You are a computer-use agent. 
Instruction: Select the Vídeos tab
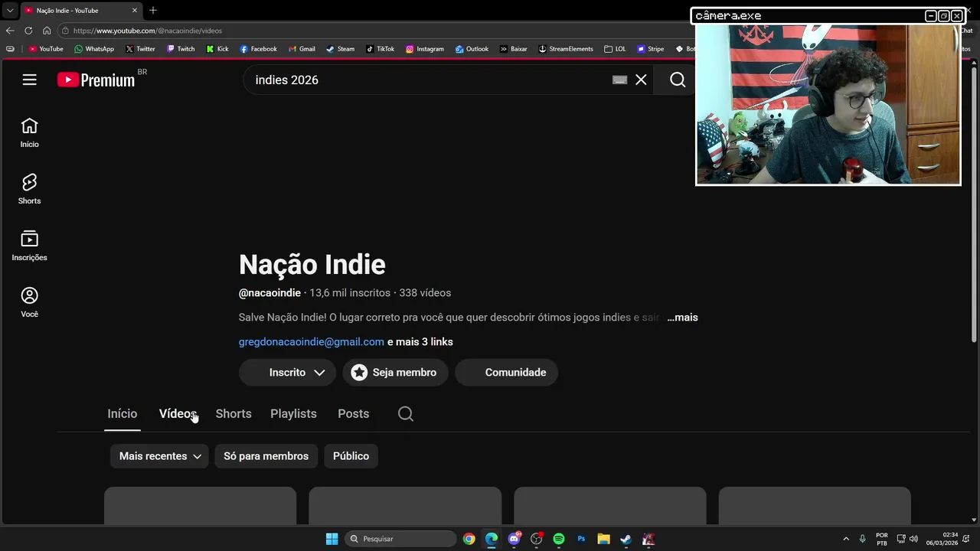coord(178,414)
